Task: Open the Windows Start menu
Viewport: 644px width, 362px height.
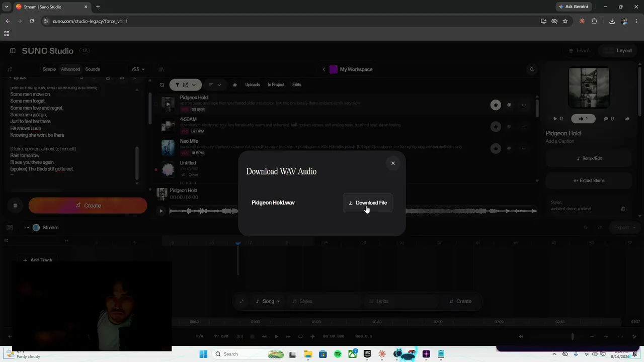Action: (203, 354)
